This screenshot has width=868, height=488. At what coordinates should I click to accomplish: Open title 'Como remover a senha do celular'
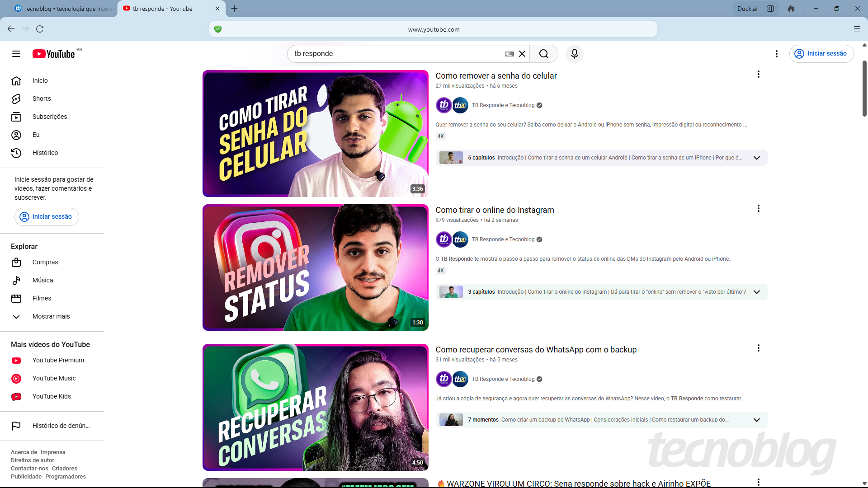496,76
